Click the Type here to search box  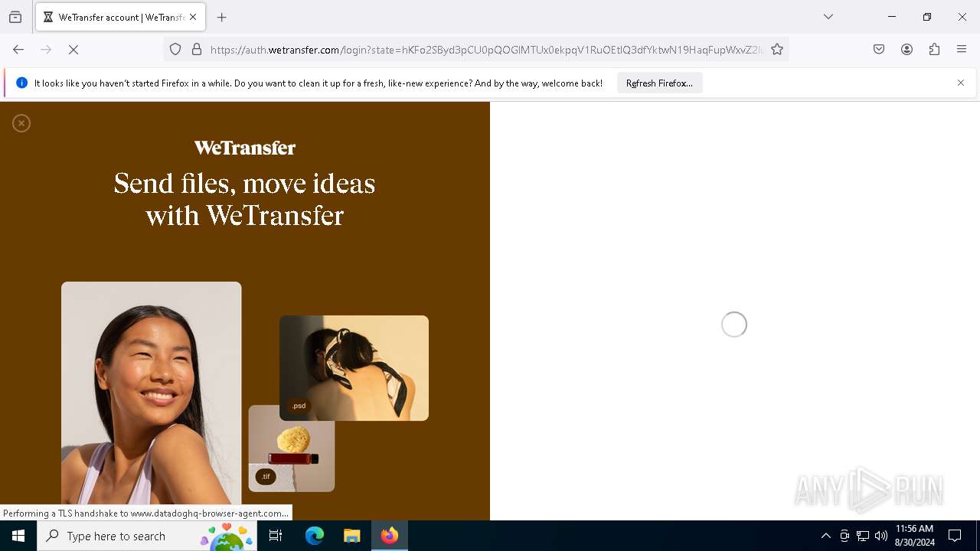(147, 536)
